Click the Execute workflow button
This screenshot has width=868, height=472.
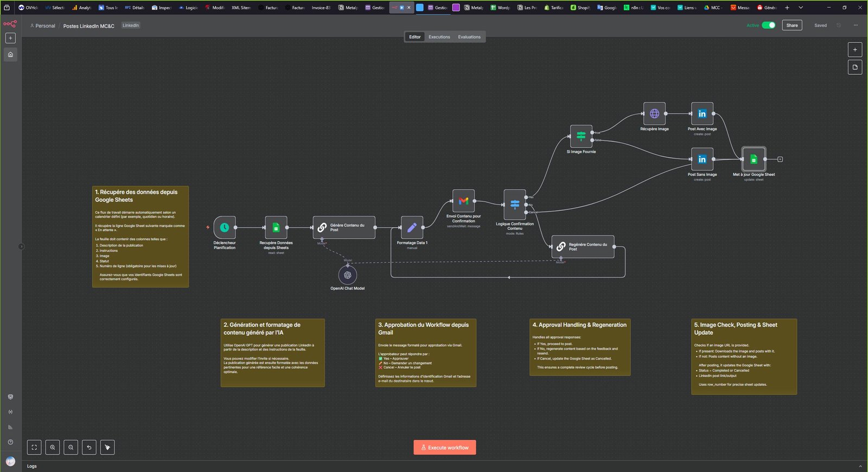(x=444, y=448)
